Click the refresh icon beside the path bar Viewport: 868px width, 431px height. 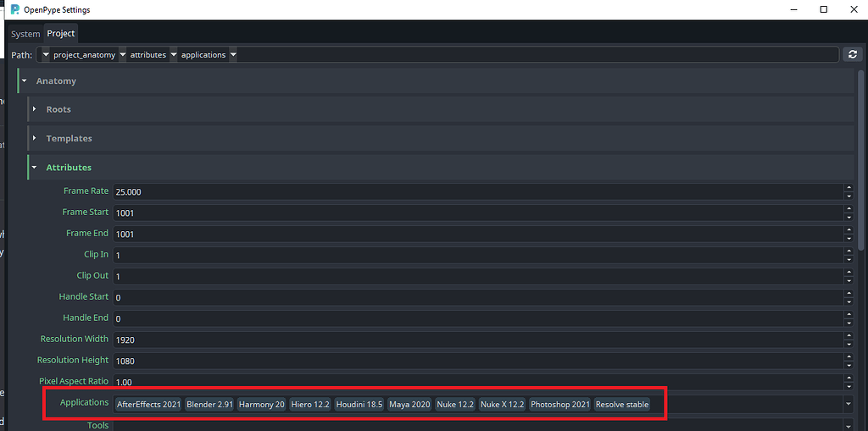pyautogui.click(x=853, y=54)
